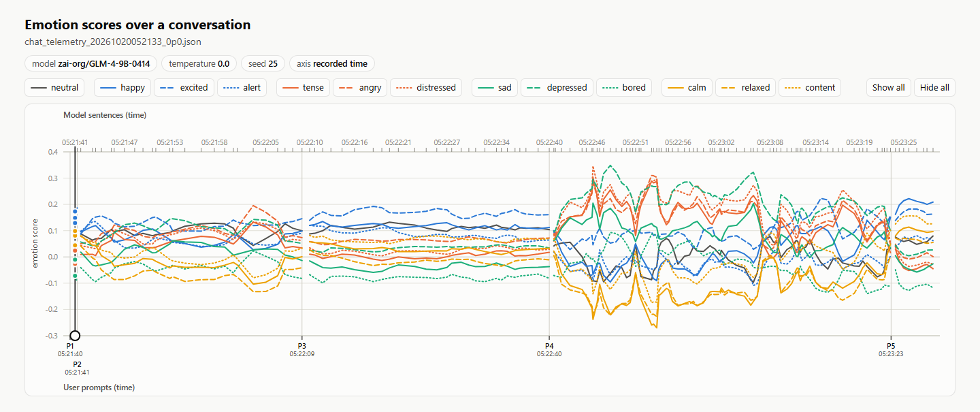Hide the relaxed dashed series
The image size is (980, 412).
(x=746, y=87)
